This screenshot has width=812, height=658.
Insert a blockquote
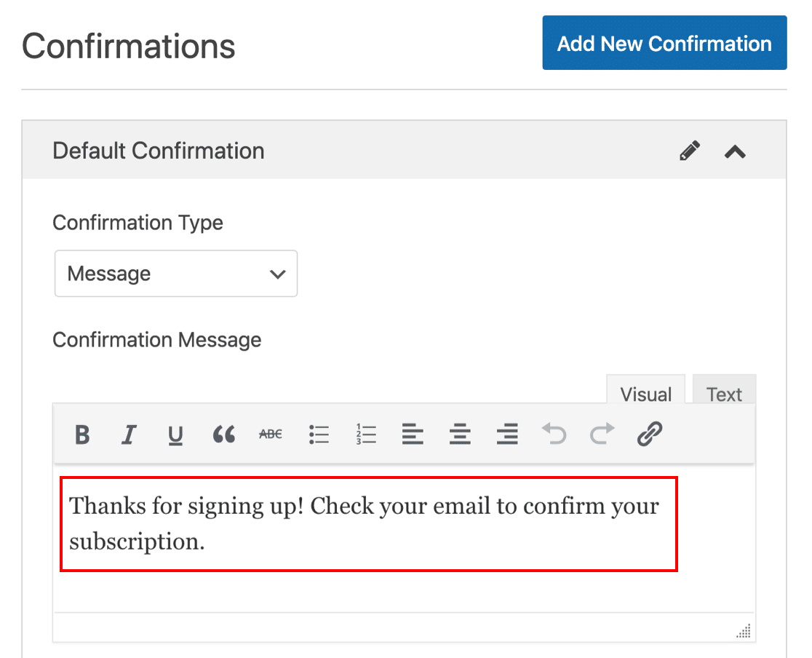(x=223, y=435)
